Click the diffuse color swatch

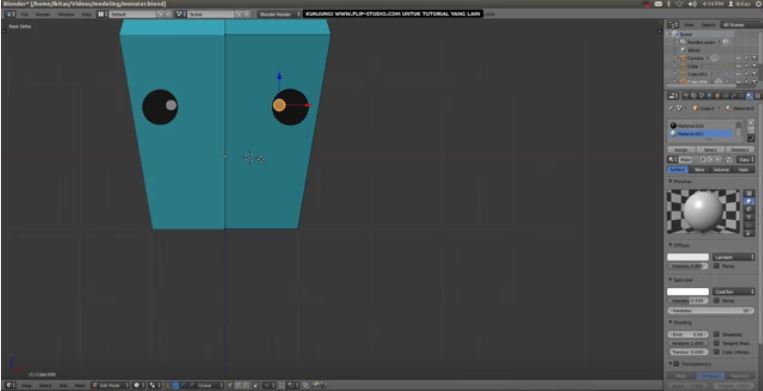tap(688, 257)
